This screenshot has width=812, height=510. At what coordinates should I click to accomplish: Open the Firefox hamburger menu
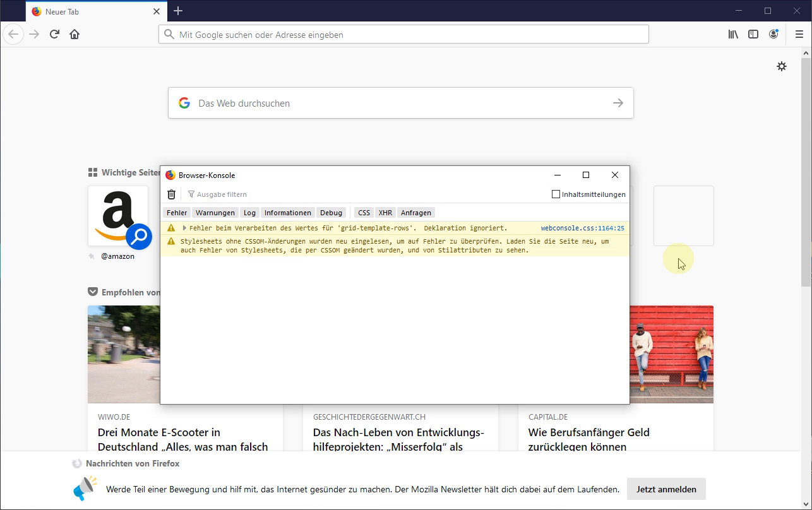(799, 34)
